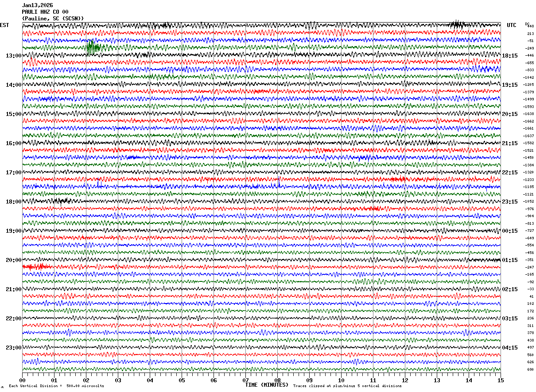Click the "03:15" UTC time label

pos(510,319)
